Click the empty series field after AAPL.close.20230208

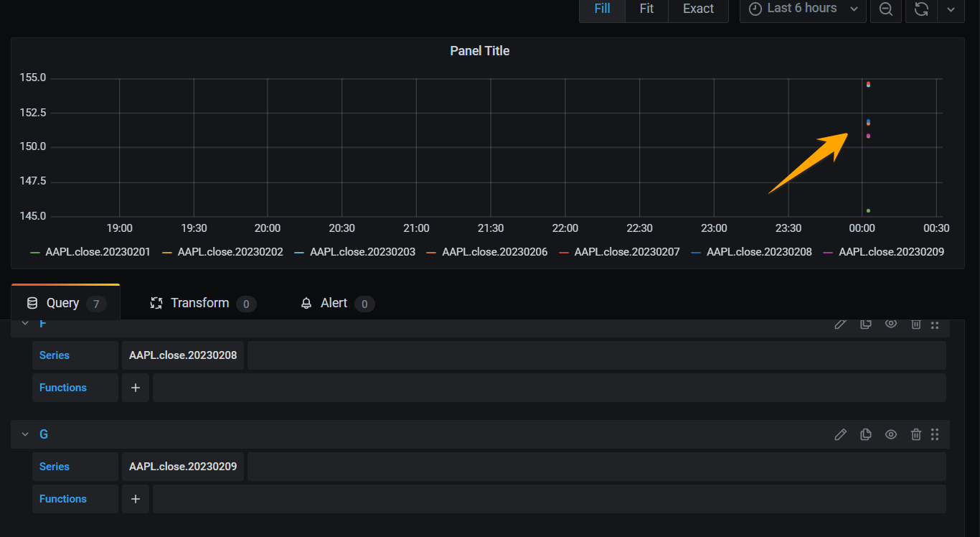597,355
